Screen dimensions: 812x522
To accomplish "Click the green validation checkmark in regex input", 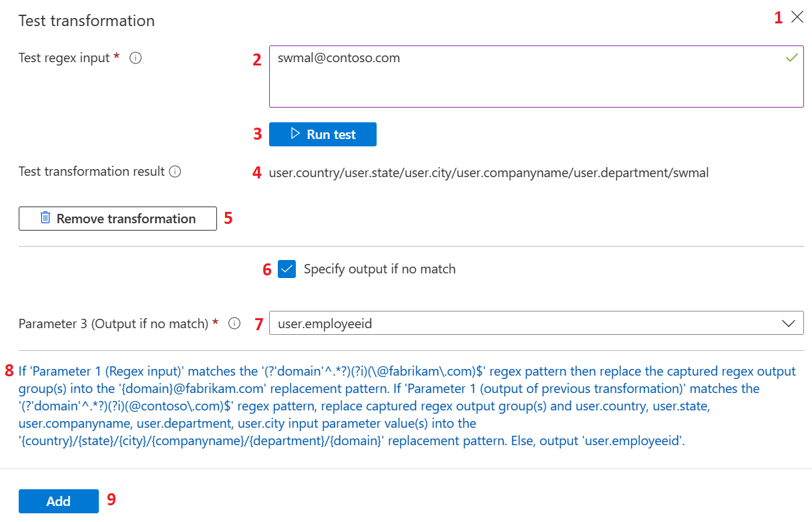I will pyautogui.click(x=792, y=58).
